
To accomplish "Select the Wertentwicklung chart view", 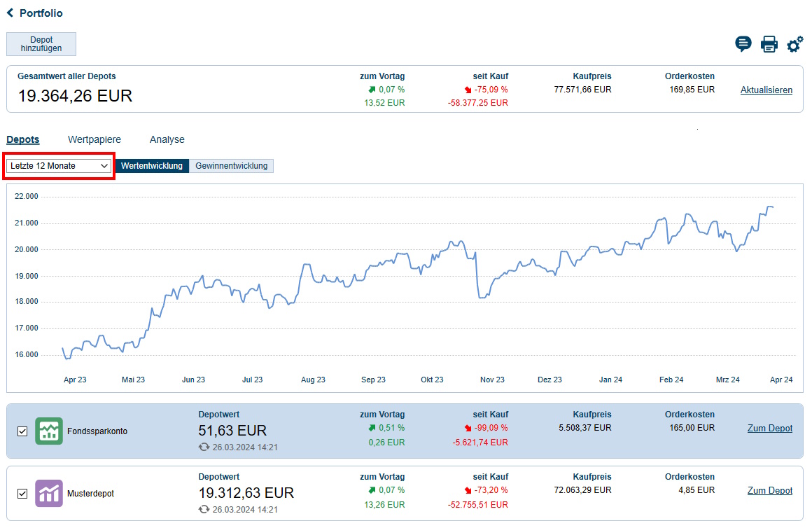I will 152,166.
